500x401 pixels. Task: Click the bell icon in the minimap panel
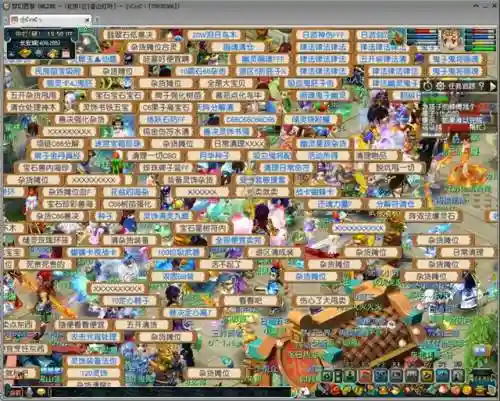(53, 53)
